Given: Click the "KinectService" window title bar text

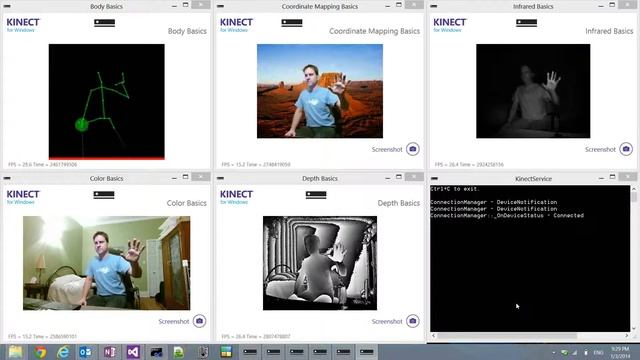Looking at the screenshot, I should 533,179.
